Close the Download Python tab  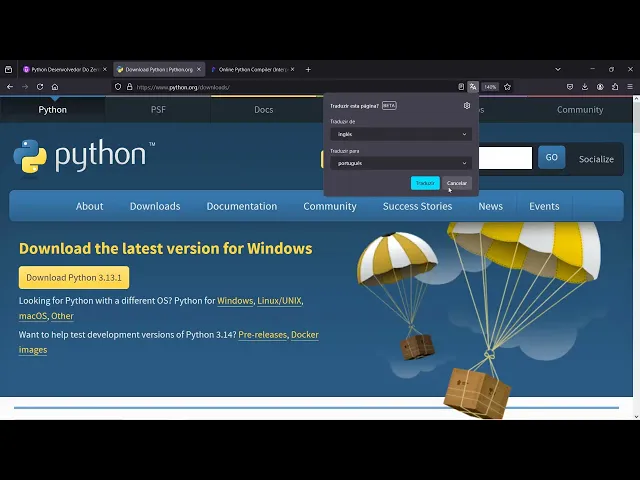click(199, 69)
